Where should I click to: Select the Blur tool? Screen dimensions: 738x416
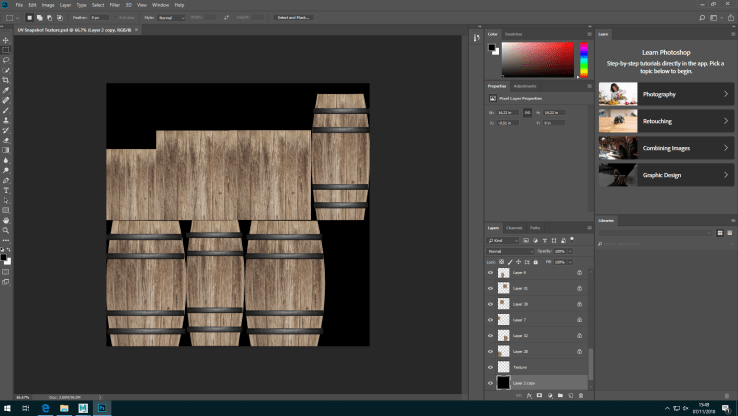click(x=6, y=160)
